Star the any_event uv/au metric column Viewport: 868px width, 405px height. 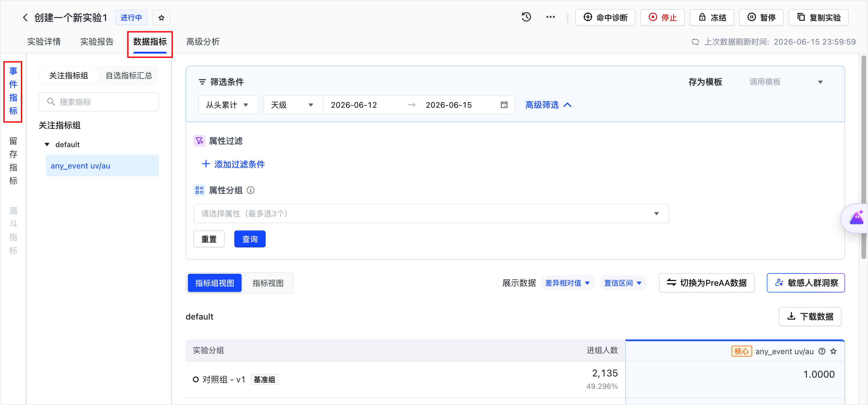(834, 351)
